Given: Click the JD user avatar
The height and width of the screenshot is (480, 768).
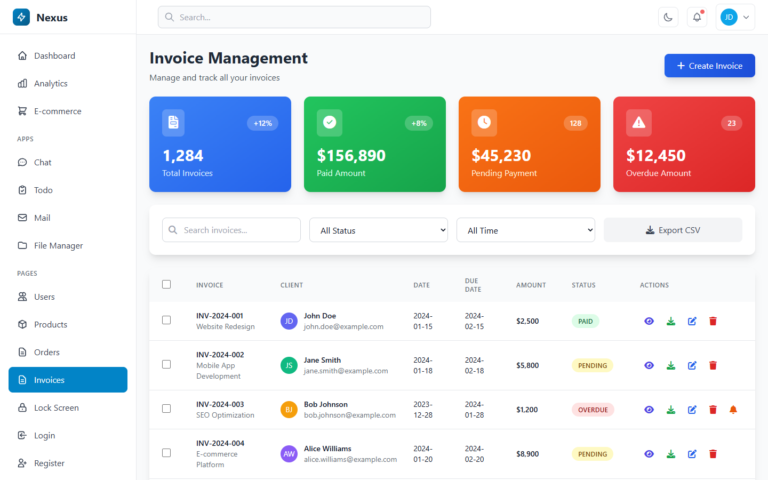Looking at the screenshot, I should 728,18.
